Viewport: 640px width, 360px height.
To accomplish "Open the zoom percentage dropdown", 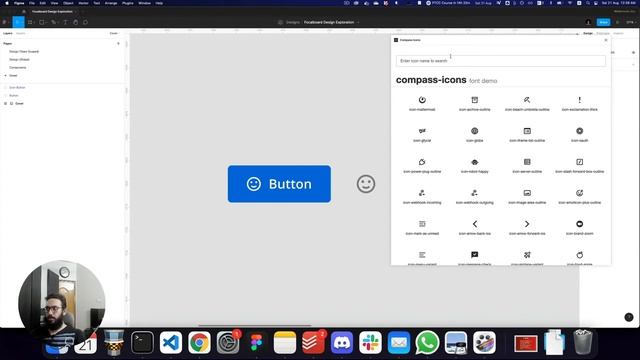I will [x=630, y=22].
